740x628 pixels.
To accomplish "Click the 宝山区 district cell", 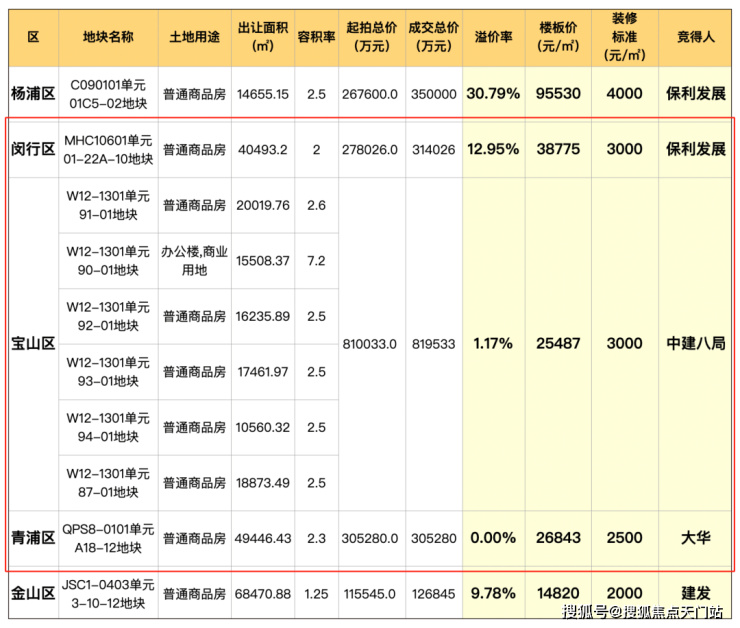I will tap(32, 343).
